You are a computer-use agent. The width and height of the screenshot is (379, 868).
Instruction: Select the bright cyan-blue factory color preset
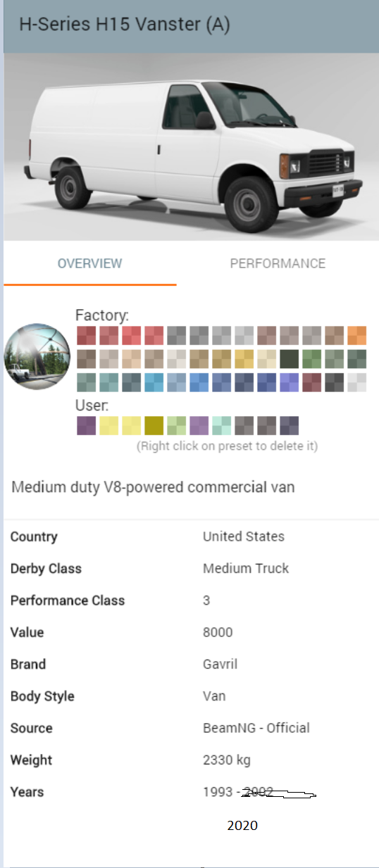pos(154,382)
